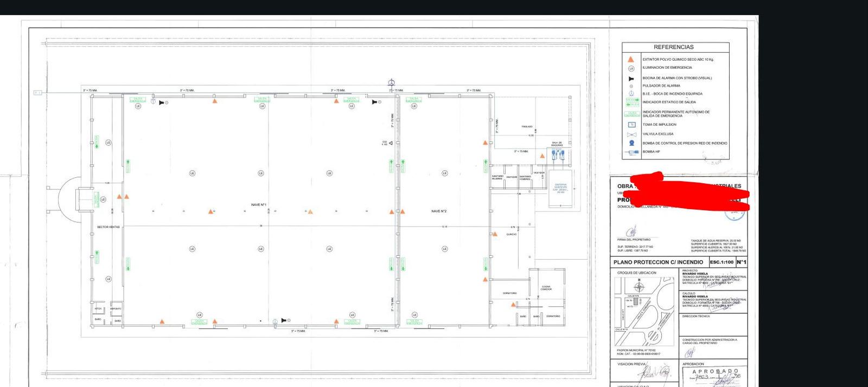
Task: Click the SUP. TERRENO area value
Action: (635, 247)
